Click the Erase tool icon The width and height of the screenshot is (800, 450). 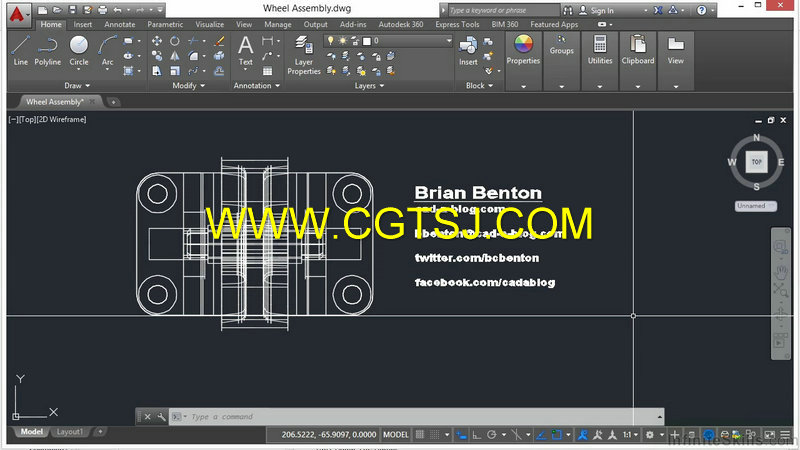tap(219, 41)
